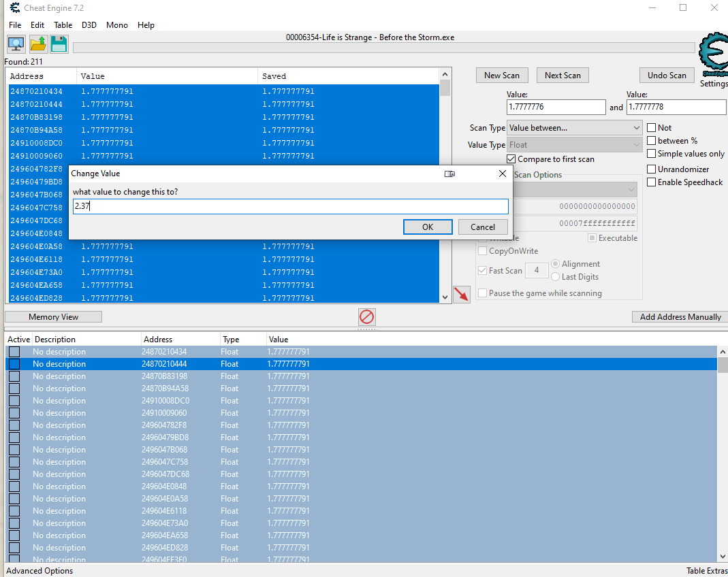Image resolution: width=728 pixels, height=577 pixels.
Task: Toggle the Fast Scan checkbox
Action: pyautogui.click(x=482, y=270)
